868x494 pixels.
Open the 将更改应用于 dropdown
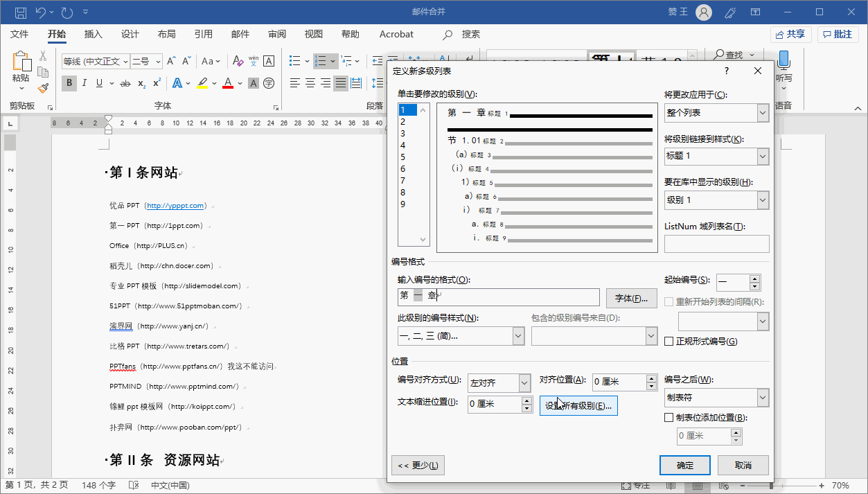point(716,113)
